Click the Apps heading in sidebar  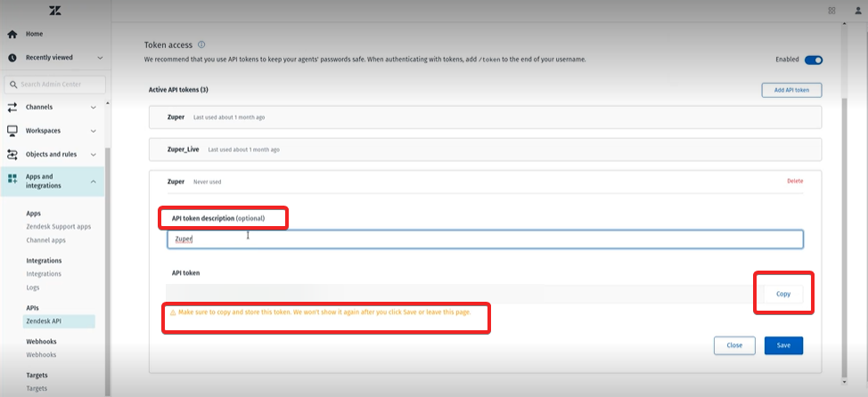coord(33,214)
